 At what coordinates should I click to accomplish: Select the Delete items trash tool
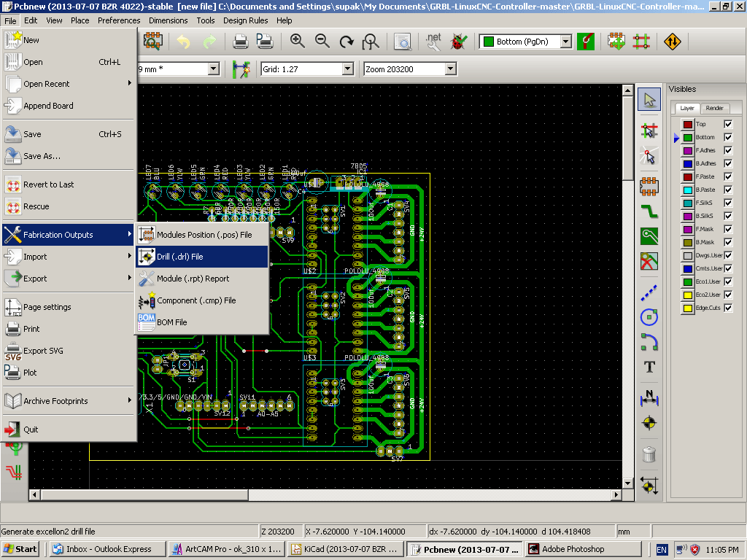[649, 454]
